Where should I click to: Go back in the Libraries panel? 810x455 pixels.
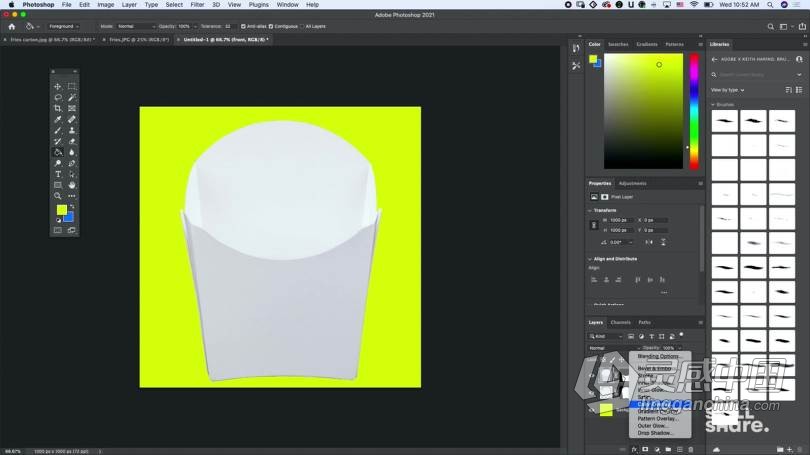(x=714, y=59)
